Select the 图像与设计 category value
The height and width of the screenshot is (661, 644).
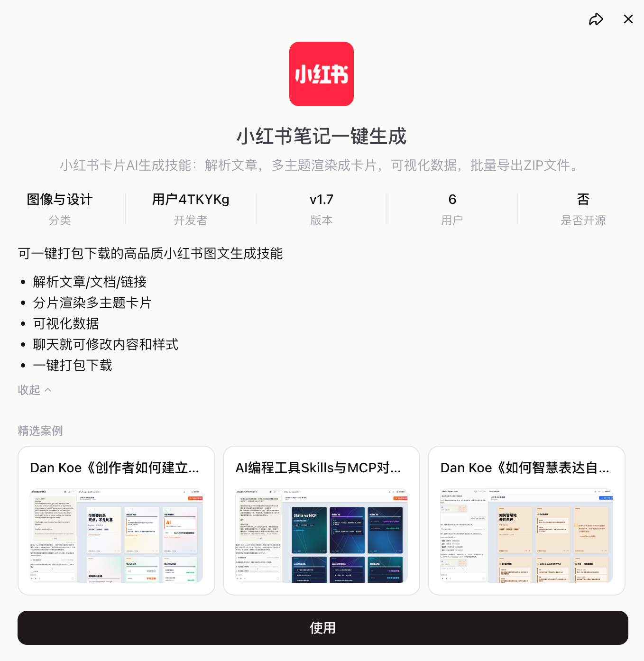(60, 200)
